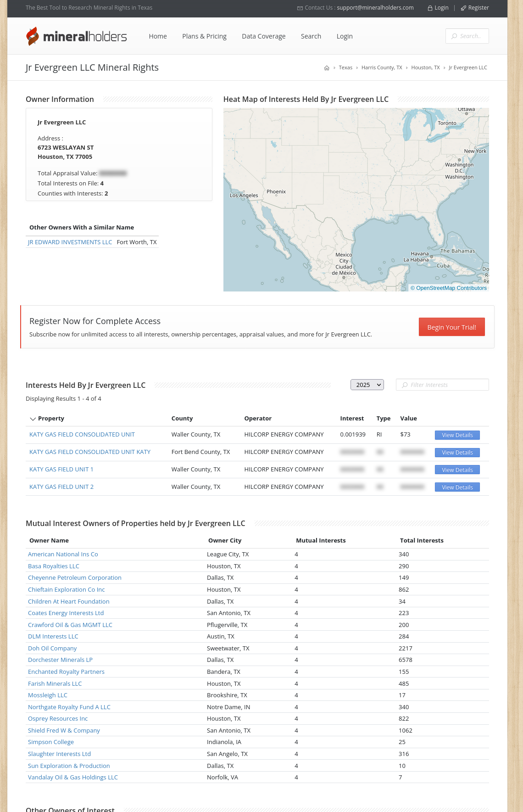This screenshot has height=812, width=523.
Task: Open KATY GAS FIELD CONSOLIDATED UNIT property
Action: coord(82,435)
